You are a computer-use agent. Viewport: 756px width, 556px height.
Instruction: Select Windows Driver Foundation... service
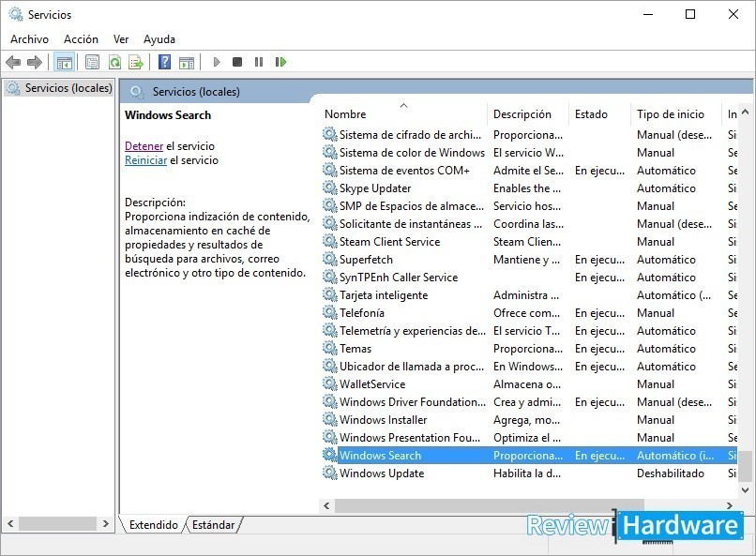(x=529, y=402)
